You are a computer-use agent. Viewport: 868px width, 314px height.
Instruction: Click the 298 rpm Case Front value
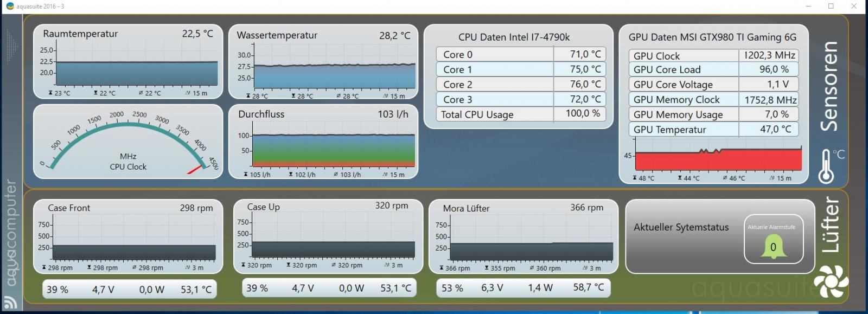click(196, 208)
